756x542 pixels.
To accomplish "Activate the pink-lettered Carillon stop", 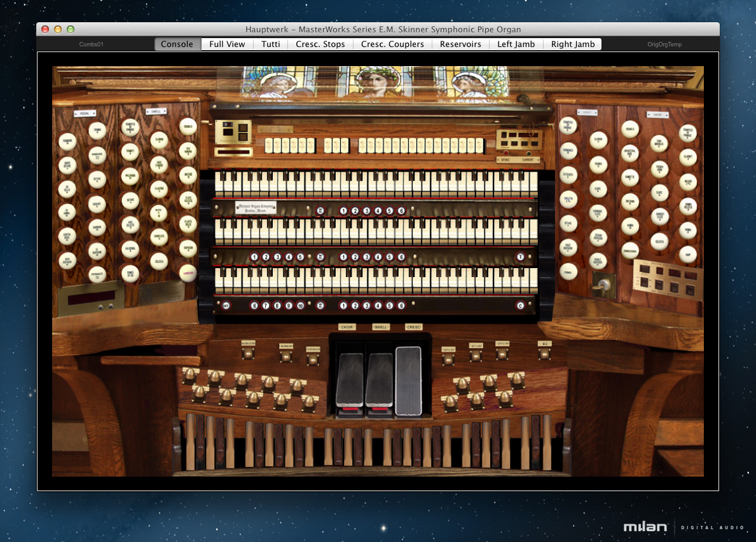I will [x=188, y=273].
